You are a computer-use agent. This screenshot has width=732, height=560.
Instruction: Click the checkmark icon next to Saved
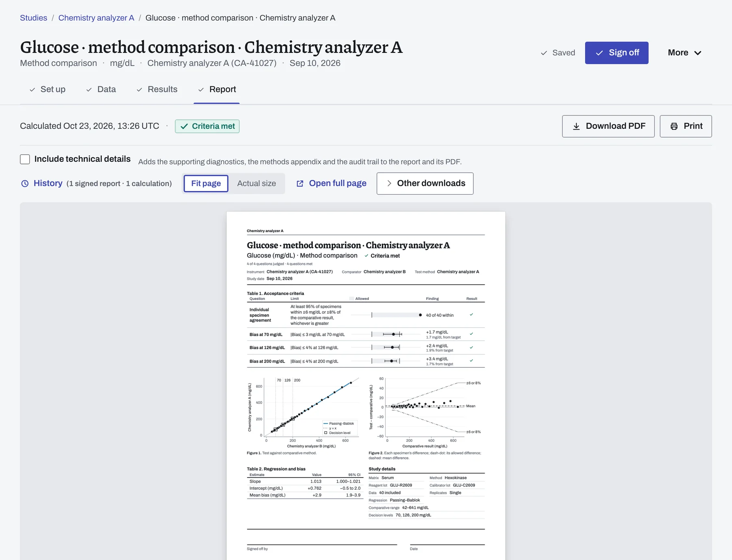(x=544, y=53)
